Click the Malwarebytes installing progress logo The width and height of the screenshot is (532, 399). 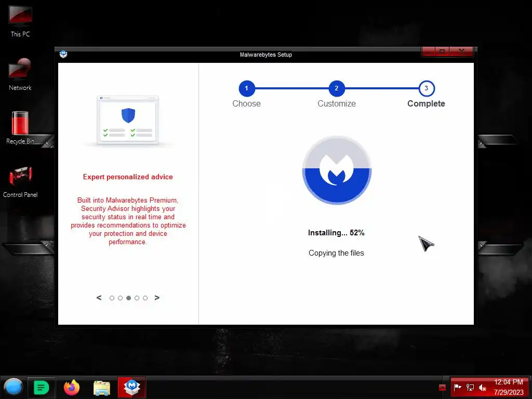tap(337, 170)
